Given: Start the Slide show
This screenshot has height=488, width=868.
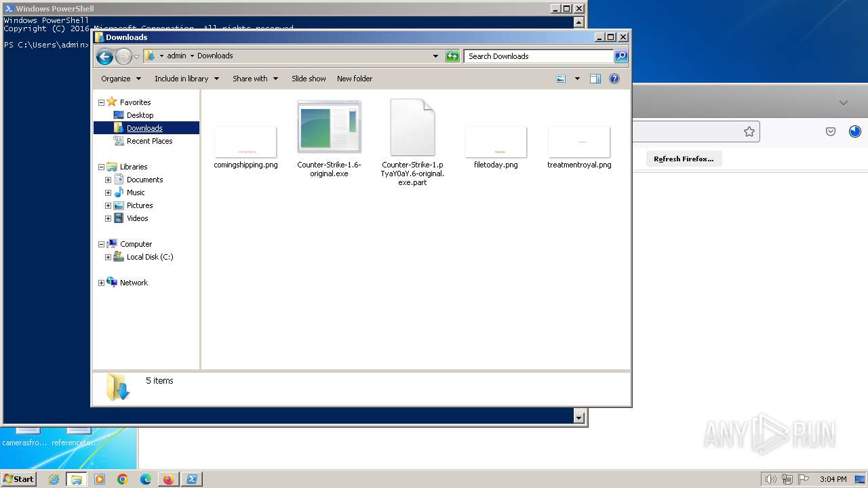Looking at the screenshot, I should 309,79.
